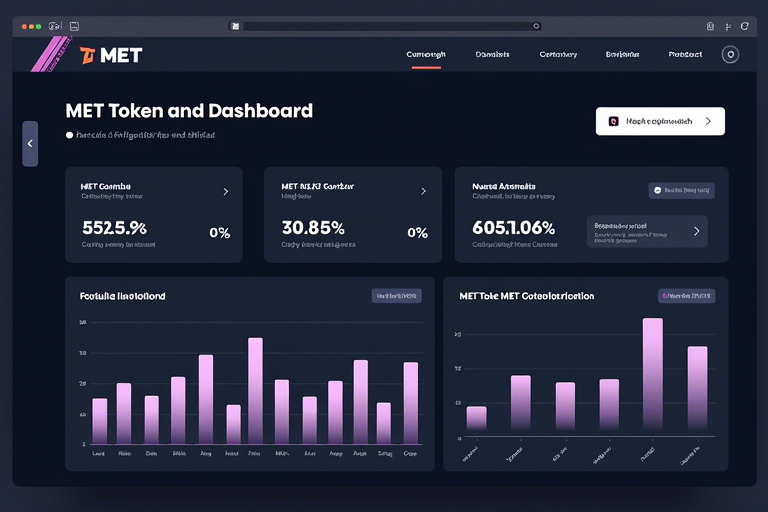
Task: Select the radio dot under the dashboard title
Action: tap(69, 134)
